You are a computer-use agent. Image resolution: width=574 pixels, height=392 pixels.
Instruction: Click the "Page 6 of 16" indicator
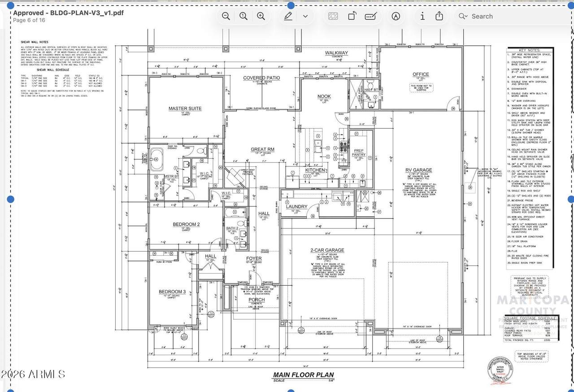(29, 20)
